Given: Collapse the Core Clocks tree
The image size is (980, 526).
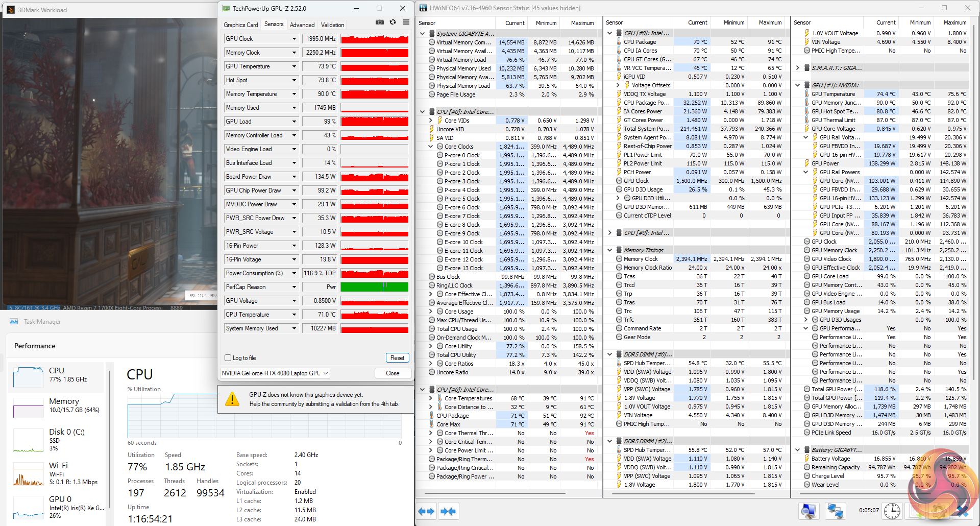Looking at the screenshot, I should tap(430, 147).
